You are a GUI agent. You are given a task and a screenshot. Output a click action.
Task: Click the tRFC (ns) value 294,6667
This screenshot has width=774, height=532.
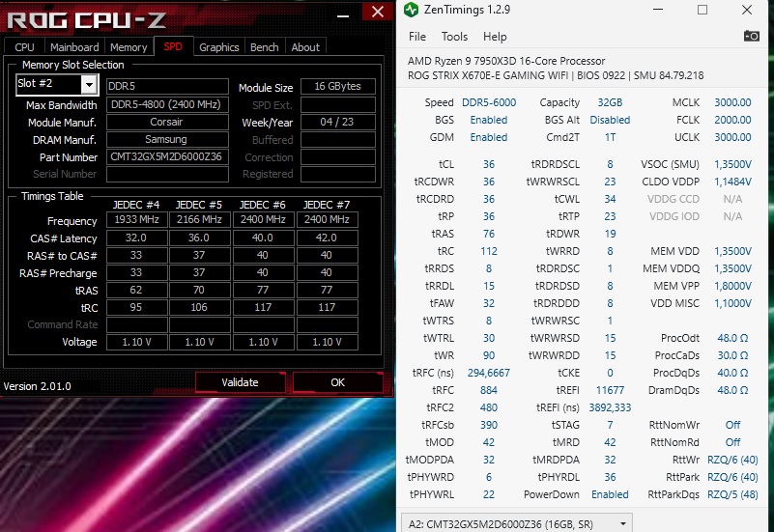pos(489,373)
